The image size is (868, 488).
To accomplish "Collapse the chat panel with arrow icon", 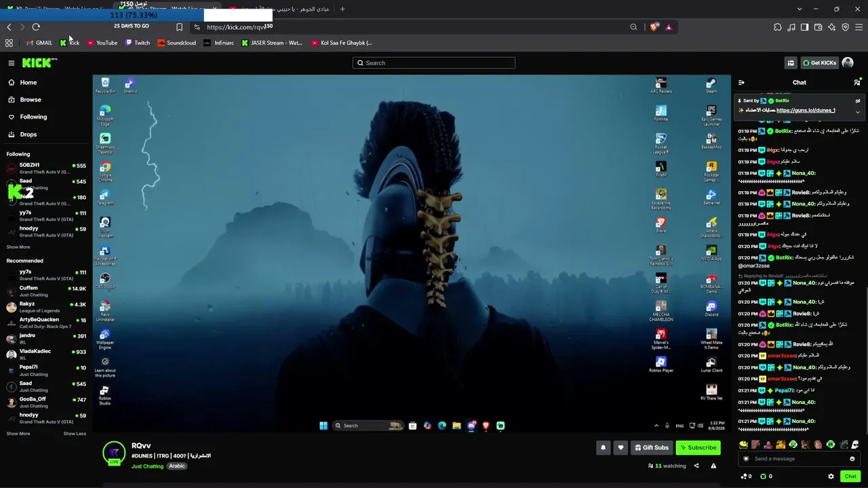I will pos(741,83).
